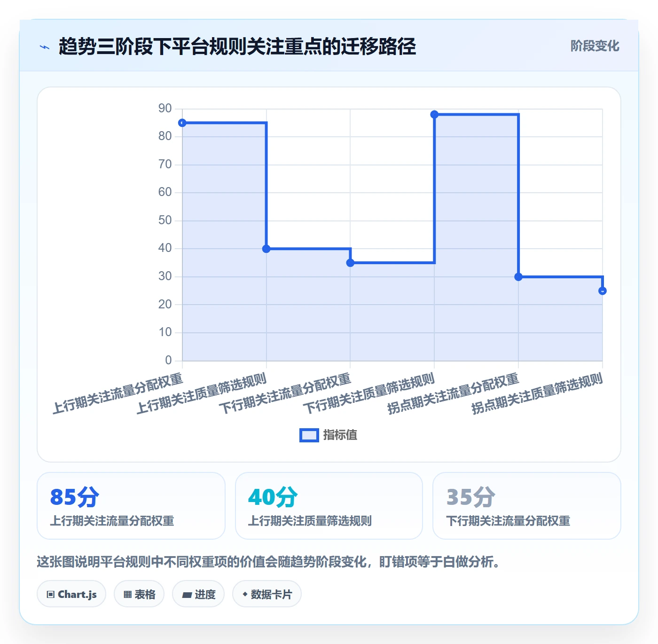
Task: Choose the 进度 tag pill
Action: click(198, 594)
